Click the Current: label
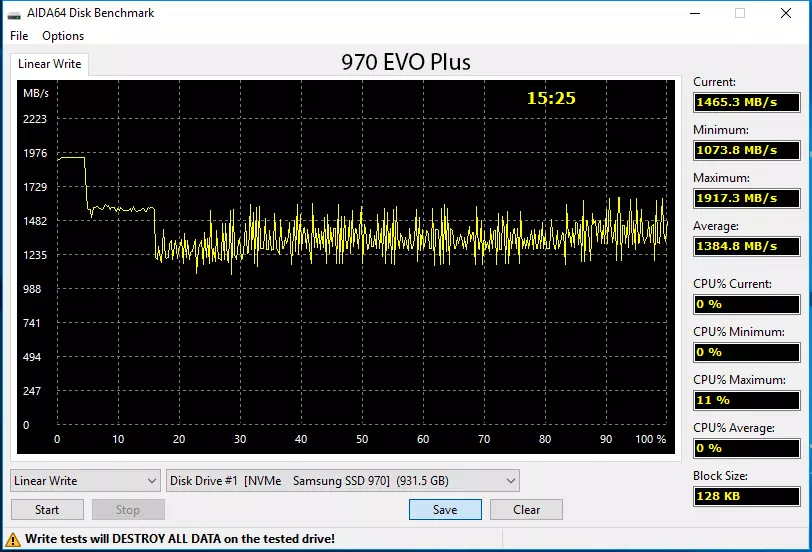 [714, 82]
